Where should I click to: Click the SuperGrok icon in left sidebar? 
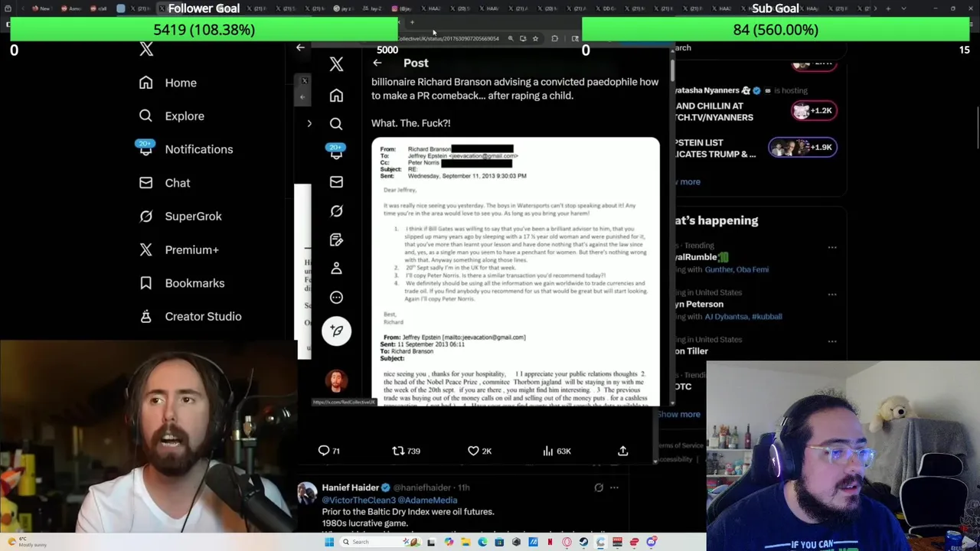(x=145, y=216)
